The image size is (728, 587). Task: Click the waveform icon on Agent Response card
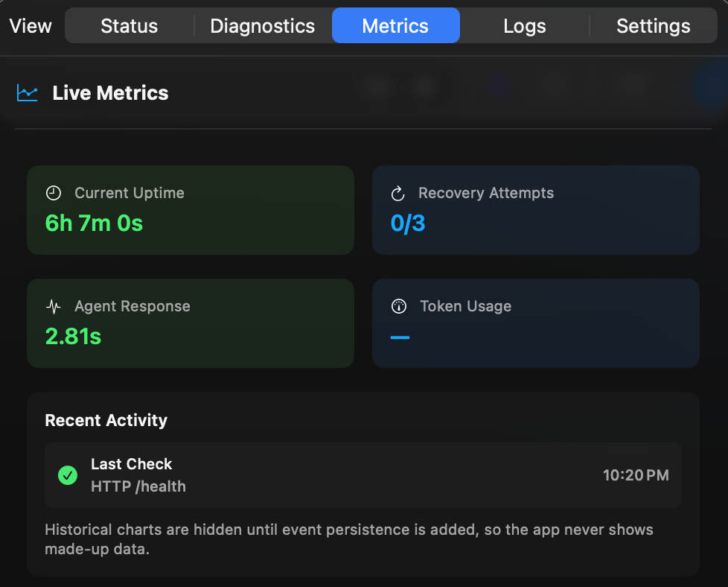pyautogui.click(x=53, y=305)
